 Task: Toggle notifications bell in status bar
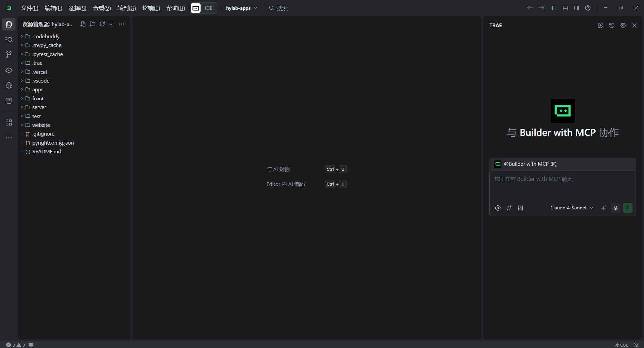636,345
